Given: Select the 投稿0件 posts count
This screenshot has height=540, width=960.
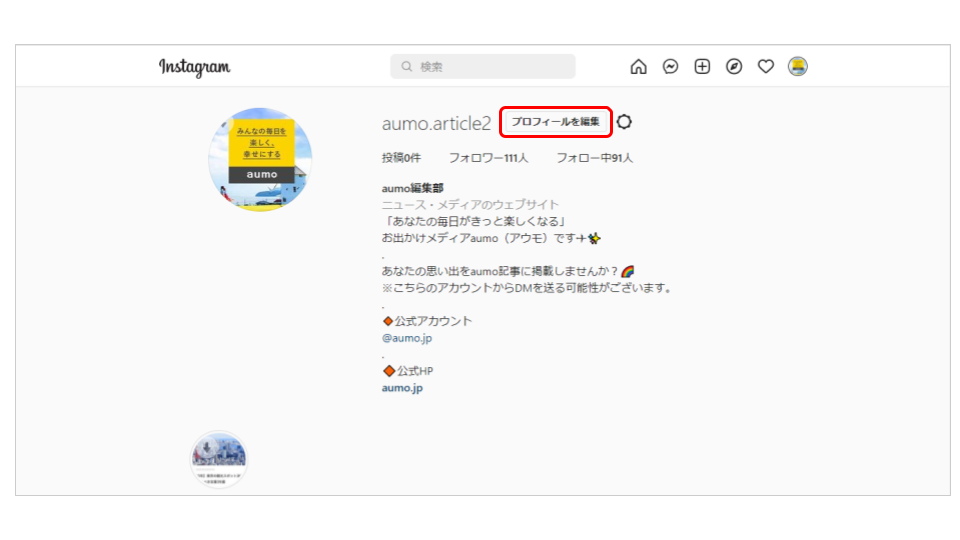Looking at the screenshot, I should coord(402,158).
